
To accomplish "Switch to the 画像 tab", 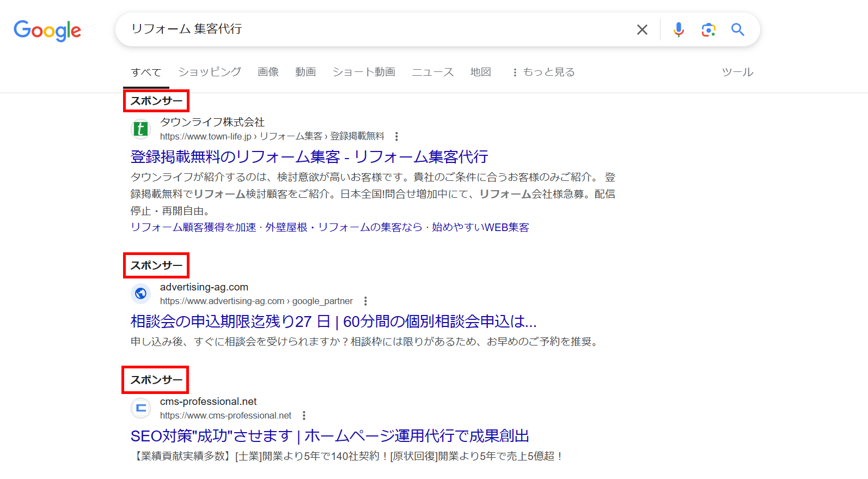I will tap(268, 72).
